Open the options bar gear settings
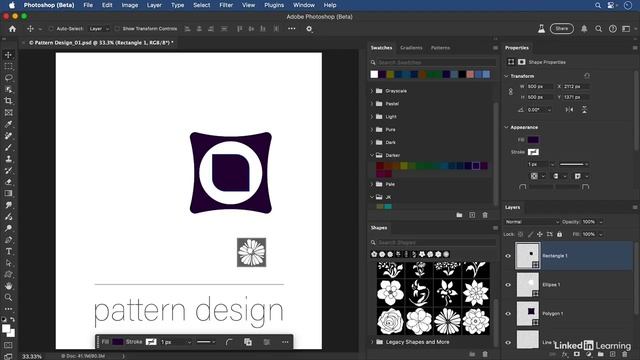640x360 pixels. 309,29
